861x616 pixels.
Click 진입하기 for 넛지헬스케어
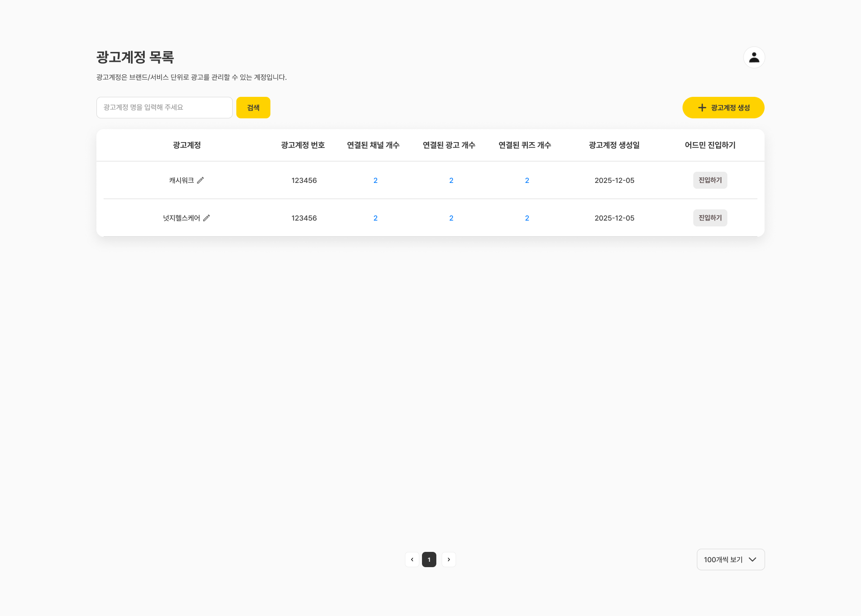point(710,218)
